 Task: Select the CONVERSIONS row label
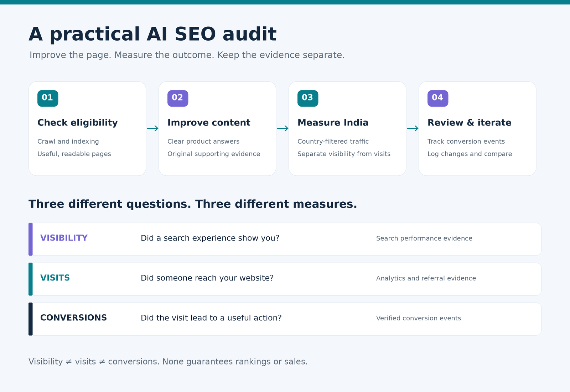[x=73, y=318]
